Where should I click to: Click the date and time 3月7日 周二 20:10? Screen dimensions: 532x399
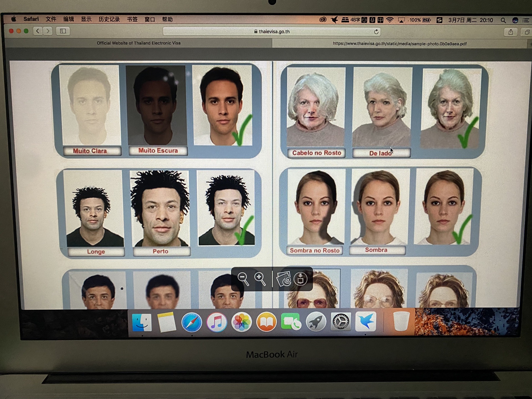(x=471, y=20)
